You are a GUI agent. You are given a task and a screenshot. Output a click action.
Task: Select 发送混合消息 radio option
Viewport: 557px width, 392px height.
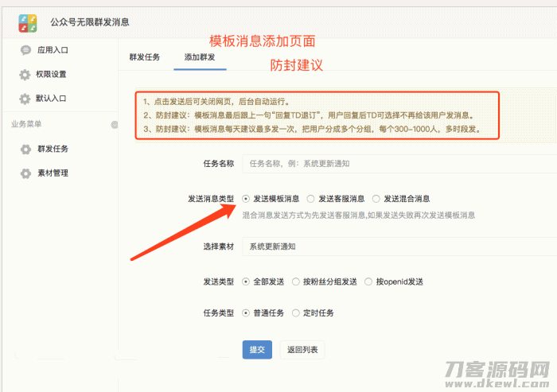[x=376, y=199]
